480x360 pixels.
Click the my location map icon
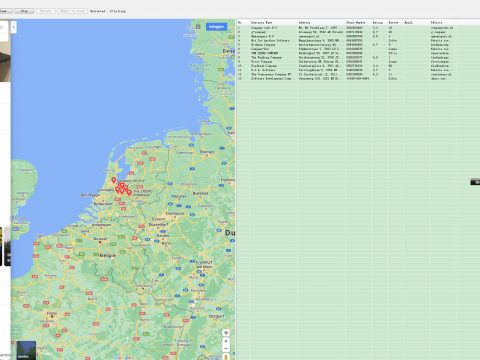click(226, 333)
